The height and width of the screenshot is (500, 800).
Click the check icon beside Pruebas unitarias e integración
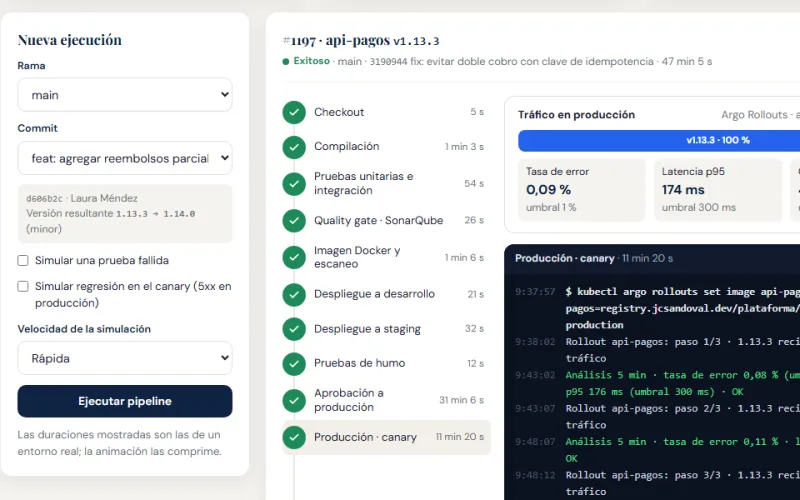click(x=294, y=184)
